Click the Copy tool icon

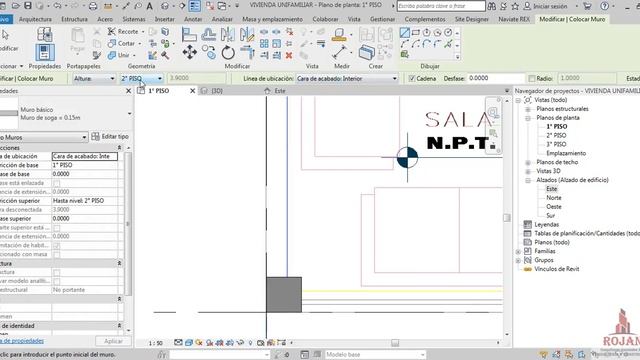click(x=209, y=53)
